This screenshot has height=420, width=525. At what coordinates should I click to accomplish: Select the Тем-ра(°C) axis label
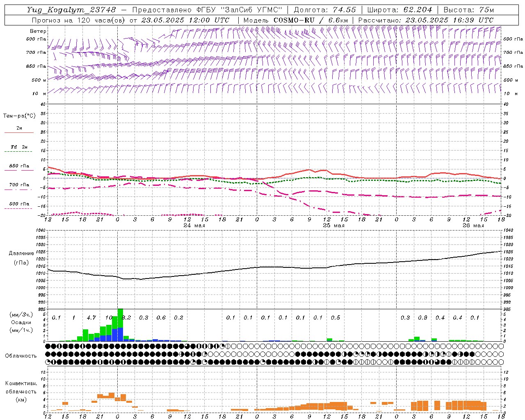pos(19,116)
